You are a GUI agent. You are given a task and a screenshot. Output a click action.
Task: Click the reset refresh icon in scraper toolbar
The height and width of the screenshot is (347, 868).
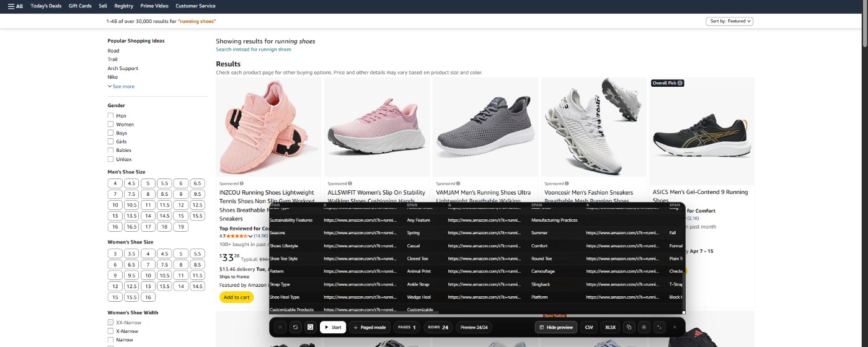pyautogui.click(x=295, y=327)
